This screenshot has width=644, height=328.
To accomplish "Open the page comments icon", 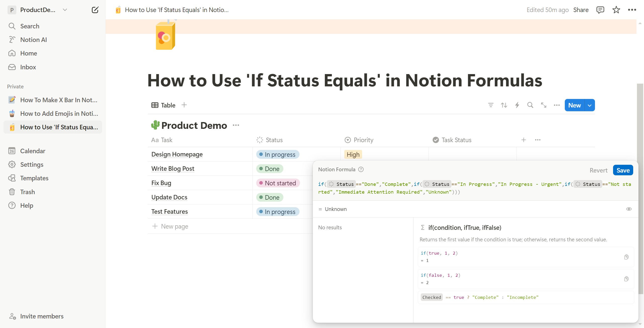I will (600, 10).
